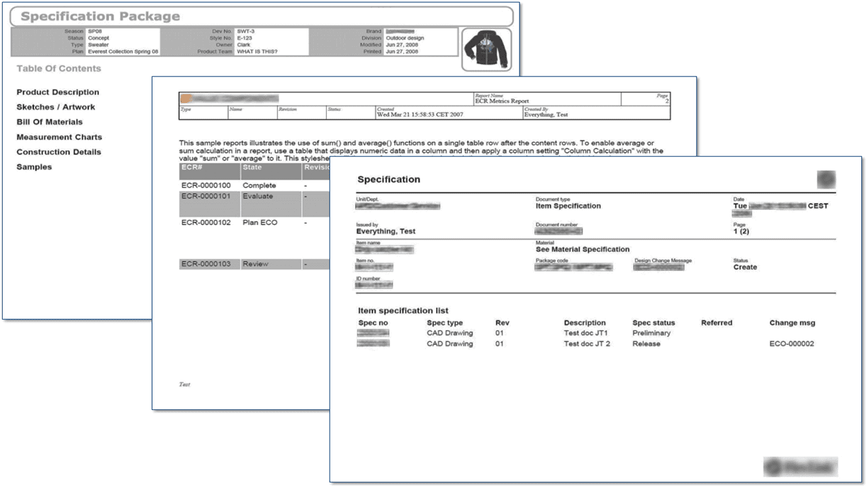Select the Test doc JT1 description

585,333
